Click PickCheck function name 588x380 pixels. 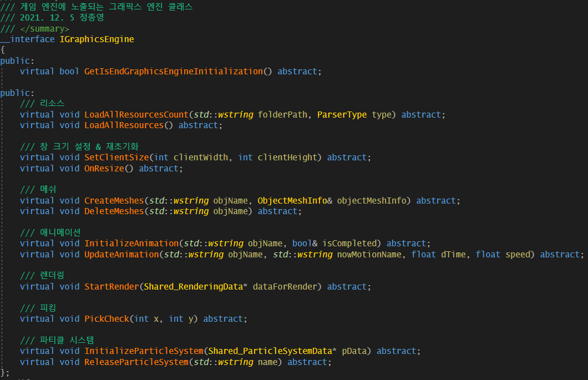[x=107, y=319]
